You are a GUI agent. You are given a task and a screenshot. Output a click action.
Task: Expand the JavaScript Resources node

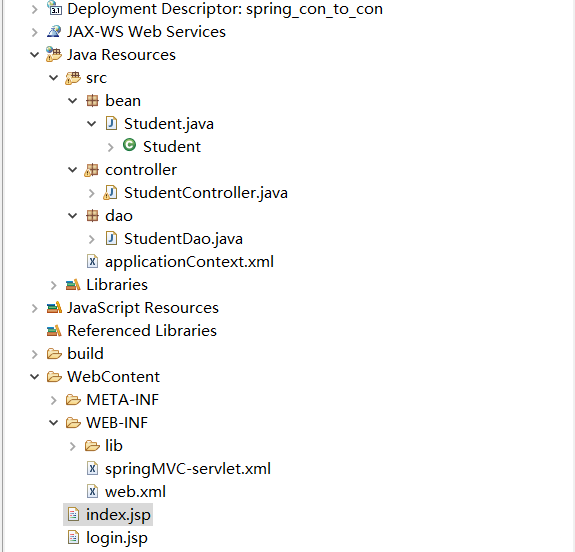pyautogui.click(x=35, y=308)
